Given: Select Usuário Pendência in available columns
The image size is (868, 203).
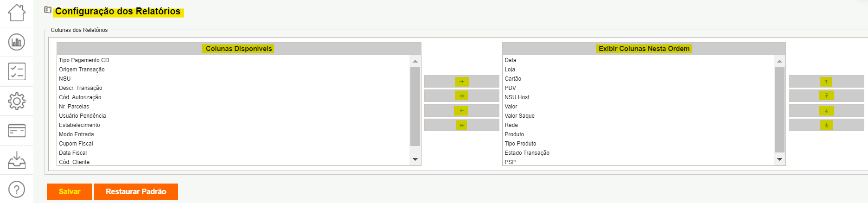Looking at the screenshot, I should click(234, 116).
